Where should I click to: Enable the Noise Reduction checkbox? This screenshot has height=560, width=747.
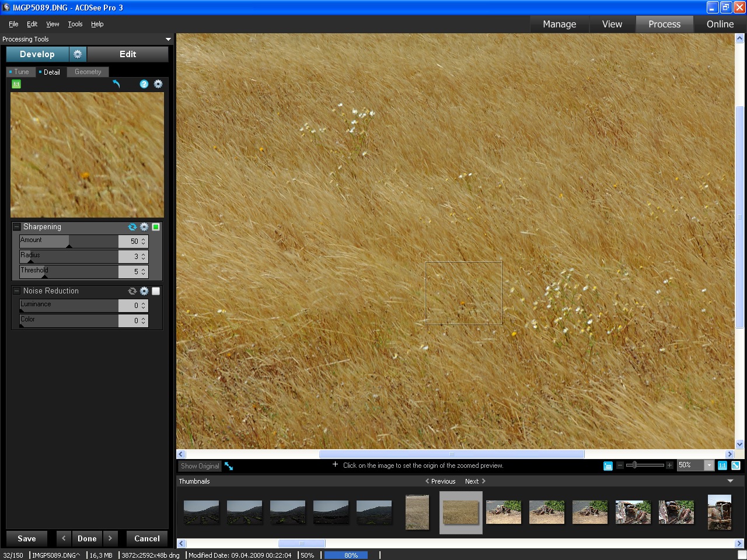pos(156,291)
